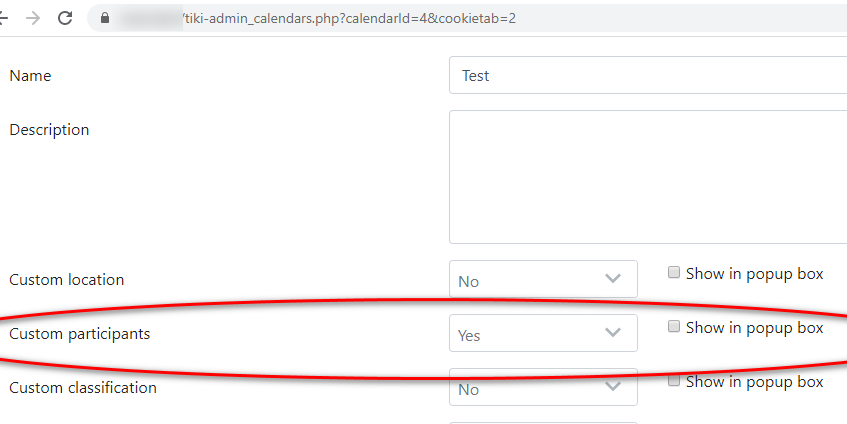The width and height of the screenshot is (847, 424).
Task: Select the Custom location label
Action: click(x=67, y=280)
